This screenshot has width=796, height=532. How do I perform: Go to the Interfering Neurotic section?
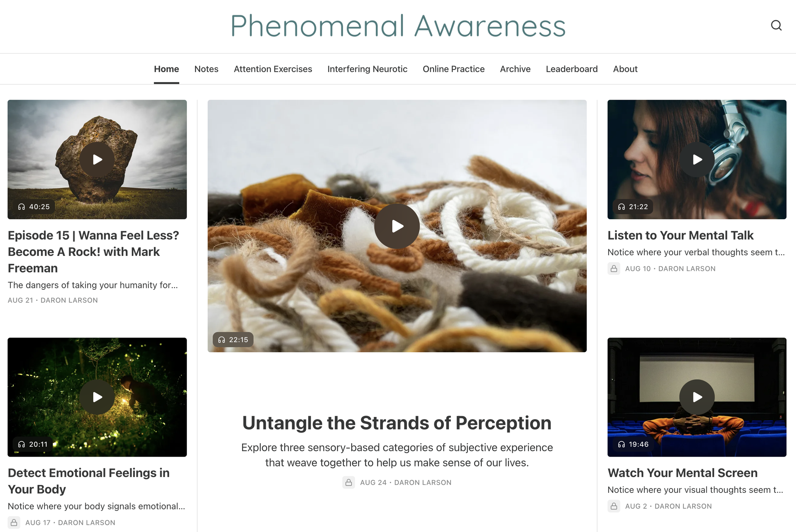pos(367,69)
